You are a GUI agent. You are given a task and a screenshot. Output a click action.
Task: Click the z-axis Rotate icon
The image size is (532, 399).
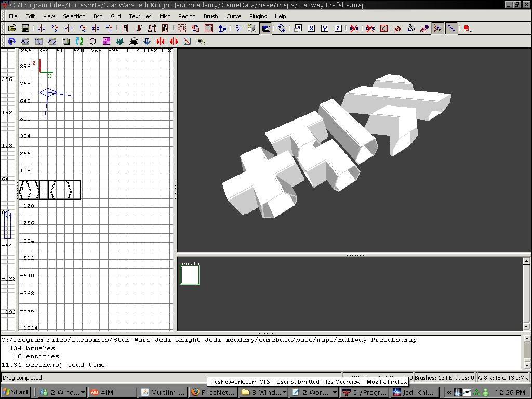109,29
